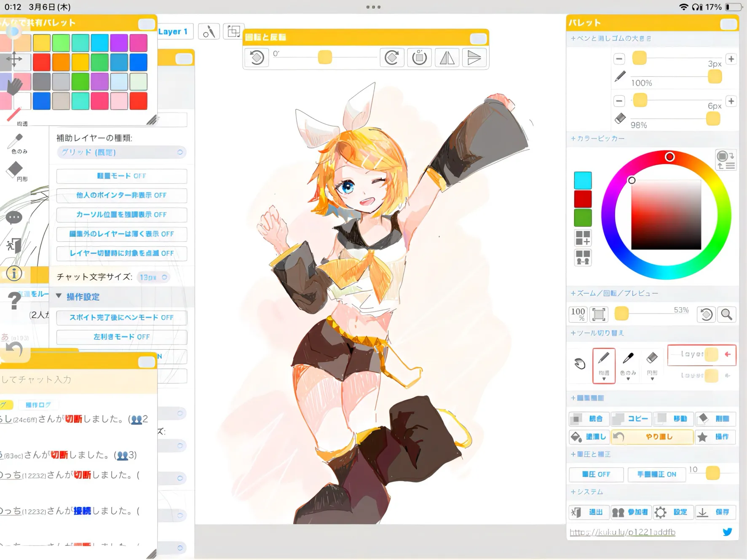This screenshot has width=747, height=560.
Task: Flip the canvas horizontally with mirror icon
Action: (x=447, y=57)
